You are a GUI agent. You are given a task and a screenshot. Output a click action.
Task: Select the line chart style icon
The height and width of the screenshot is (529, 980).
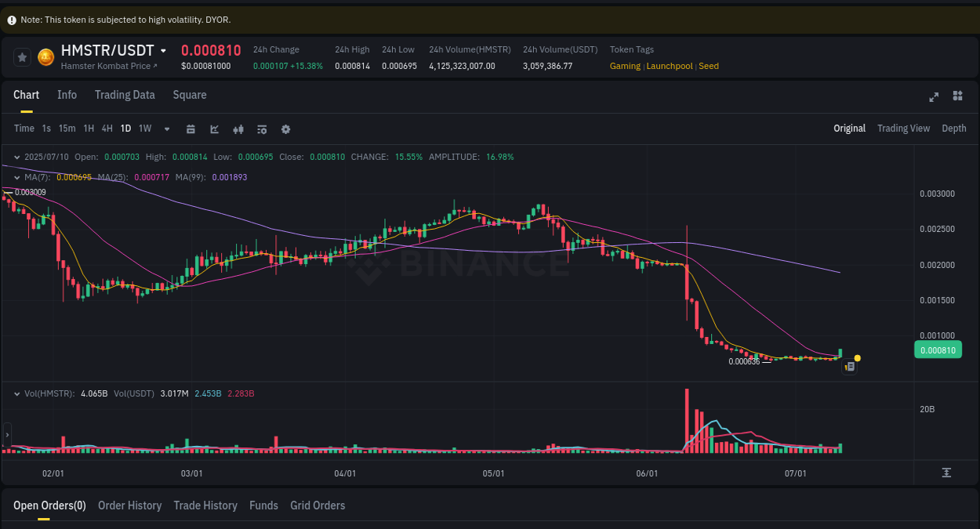214,129
